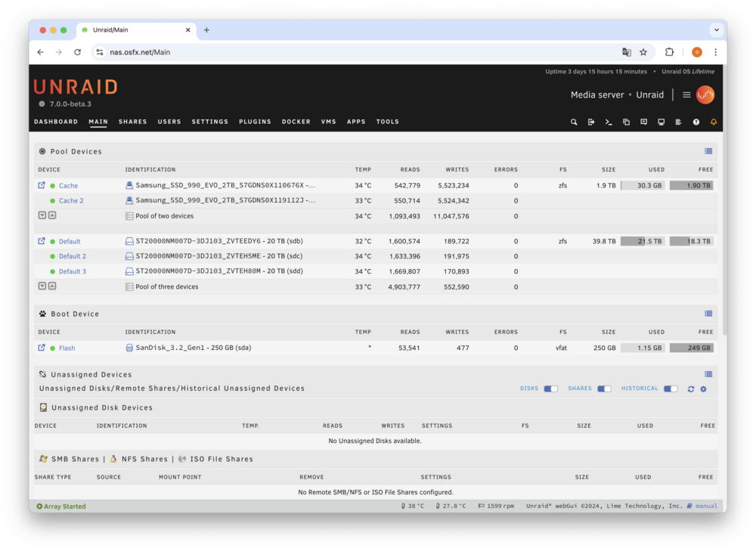Click Pool Devices list view icon
The height and width of the screenshot is (551, 756).
click(x=708, y=151)
